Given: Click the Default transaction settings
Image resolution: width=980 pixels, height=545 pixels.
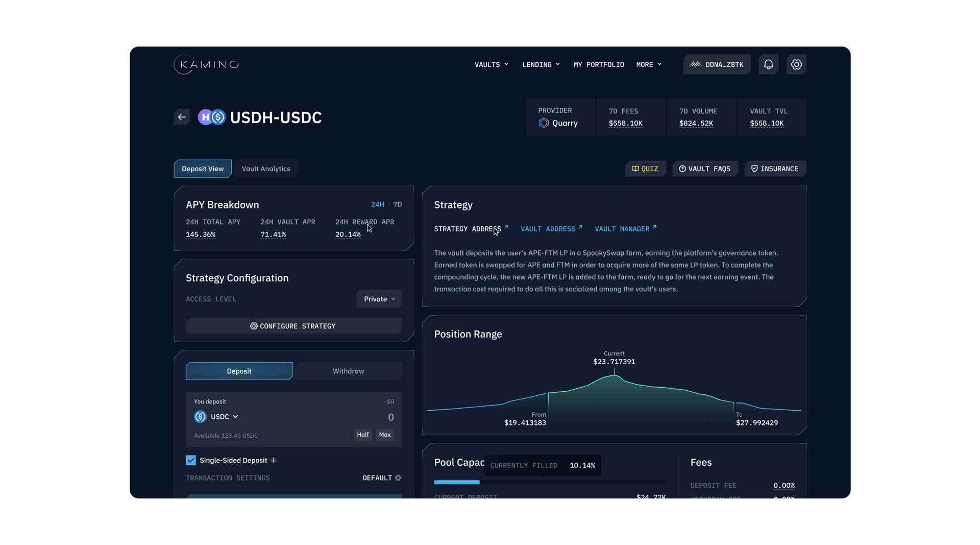Looking at the screenshot, I should pos(382,478).
